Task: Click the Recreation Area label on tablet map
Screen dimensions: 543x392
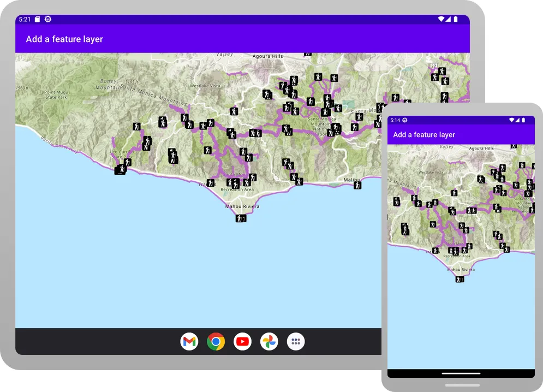Action: [x=237, y=189]
